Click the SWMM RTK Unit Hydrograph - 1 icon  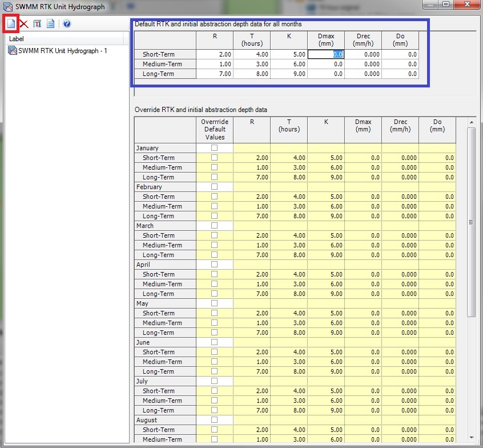(x=13, y=51)
